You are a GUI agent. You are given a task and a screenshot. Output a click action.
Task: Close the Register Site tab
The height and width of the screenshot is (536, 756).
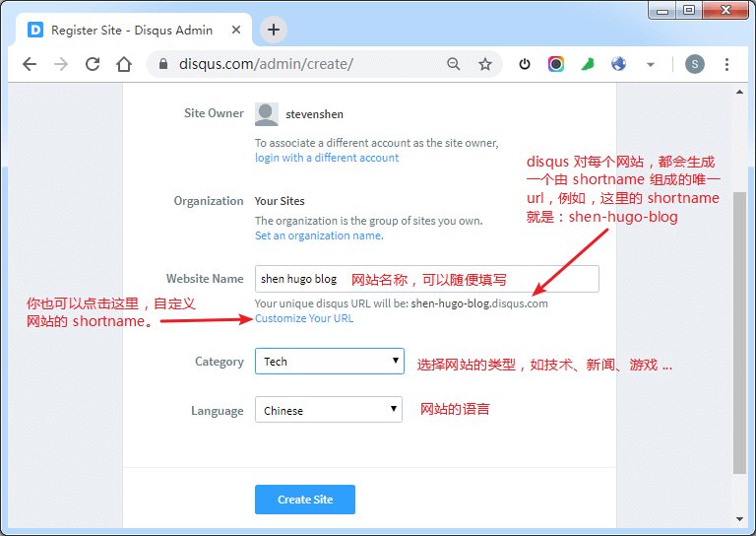236,30
